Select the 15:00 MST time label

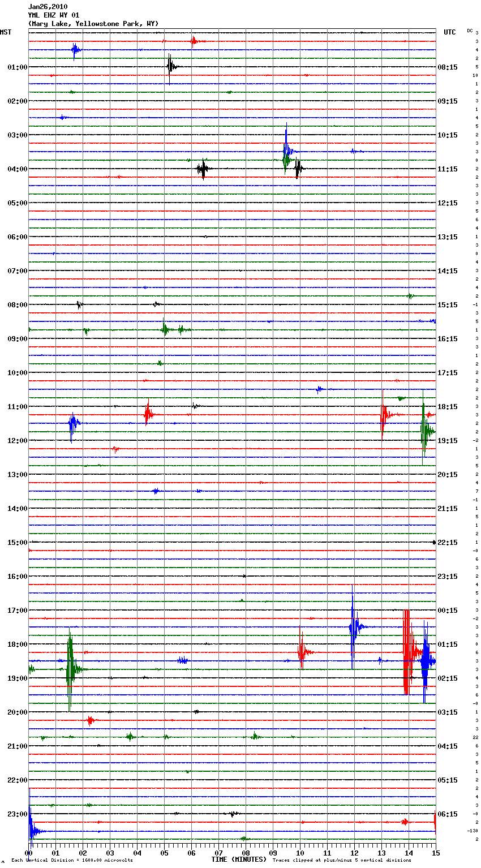(x=17, y=543)
